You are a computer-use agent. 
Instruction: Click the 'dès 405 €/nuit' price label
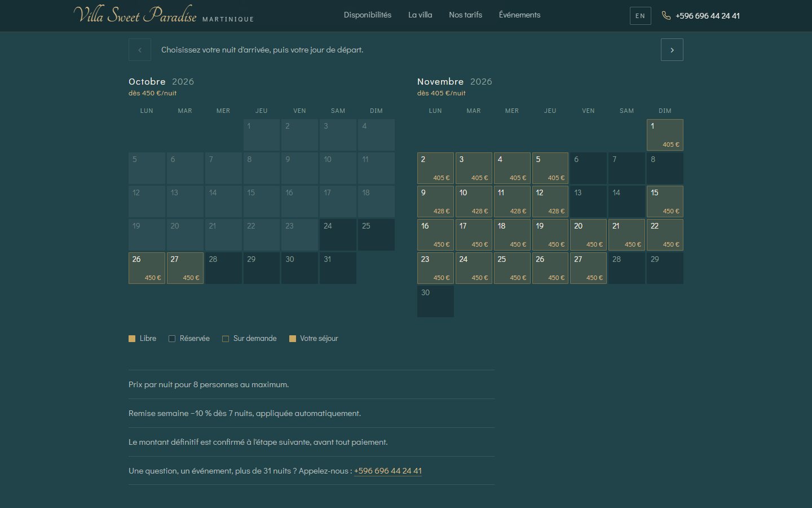click(442, 93)
